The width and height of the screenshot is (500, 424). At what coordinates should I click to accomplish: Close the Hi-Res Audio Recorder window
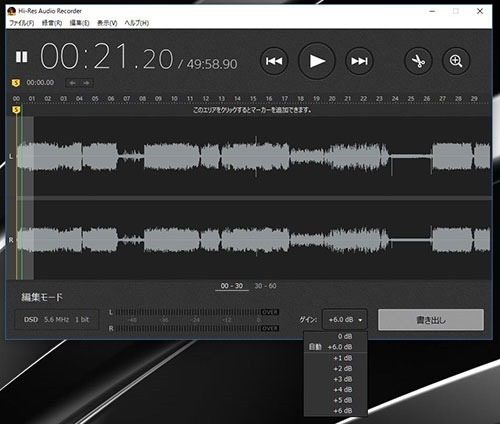pos(480,11)
